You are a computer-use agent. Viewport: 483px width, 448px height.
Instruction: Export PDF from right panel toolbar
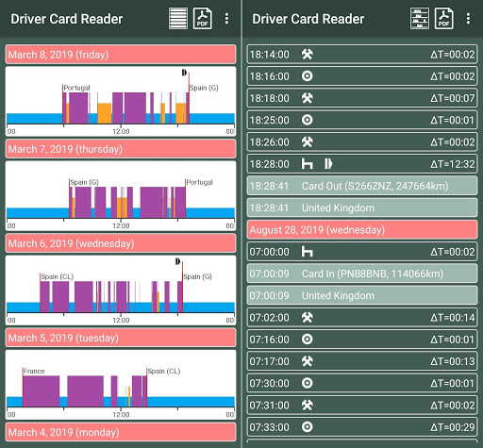coord(443,19)
